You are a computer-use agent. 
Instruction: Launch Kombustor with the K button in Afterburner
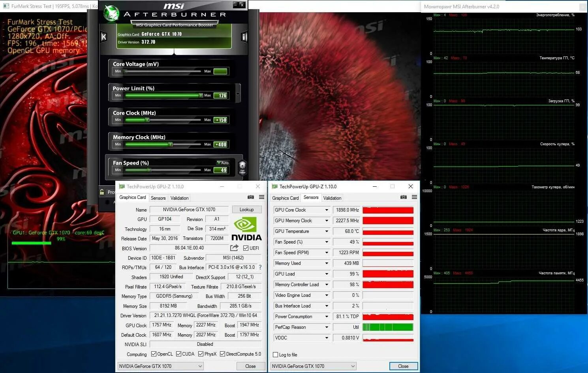pos(103,37)
